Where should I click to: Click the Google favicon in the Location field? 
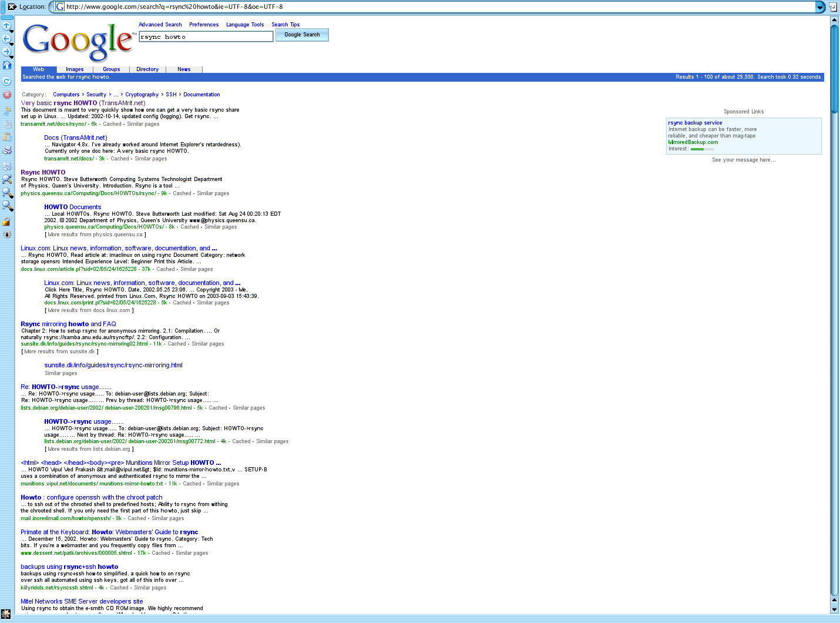(60, 7)
